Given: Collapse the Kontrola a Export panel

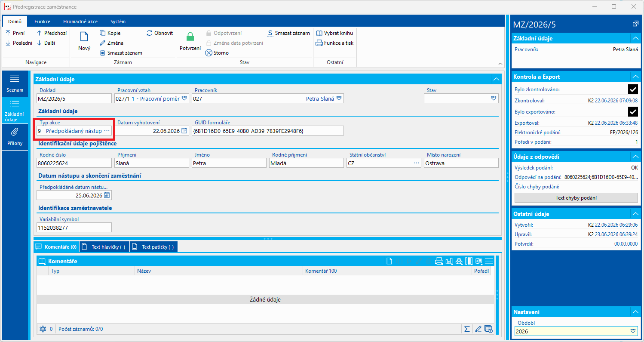Looking at the screenshot, I should point(635,77).
